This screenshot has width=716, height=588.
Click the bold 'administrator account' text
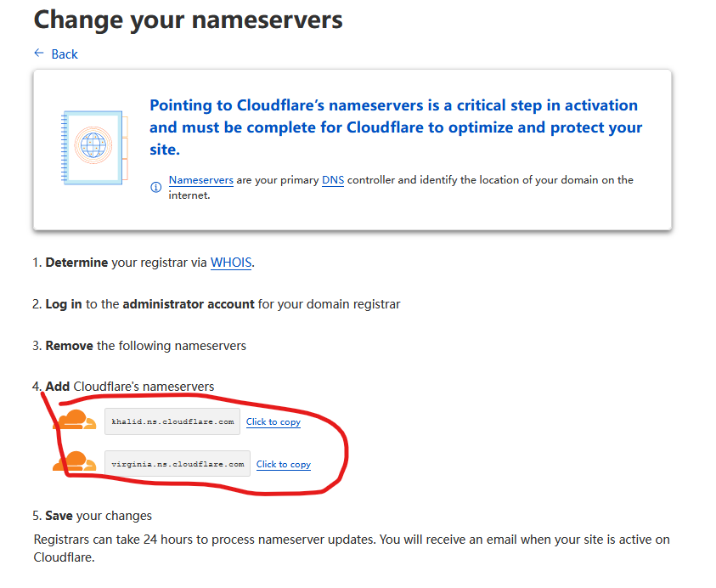(x=189, y=304)
